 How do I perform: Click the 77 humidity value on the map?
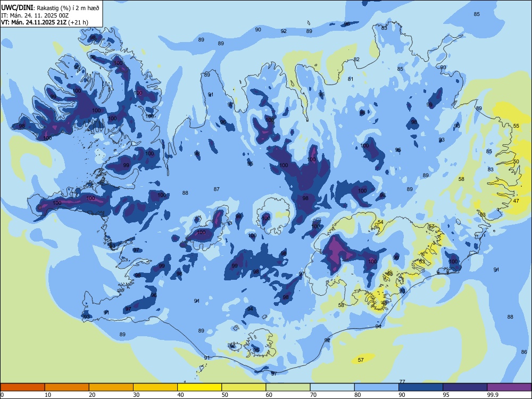click(x=402, y=381)
